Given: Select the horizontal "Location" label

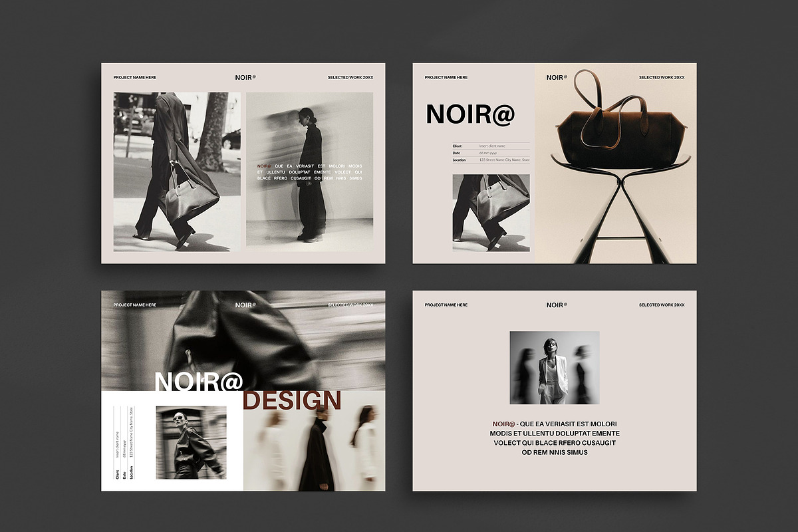Looking at the screenshot, I should pos(459,160).
